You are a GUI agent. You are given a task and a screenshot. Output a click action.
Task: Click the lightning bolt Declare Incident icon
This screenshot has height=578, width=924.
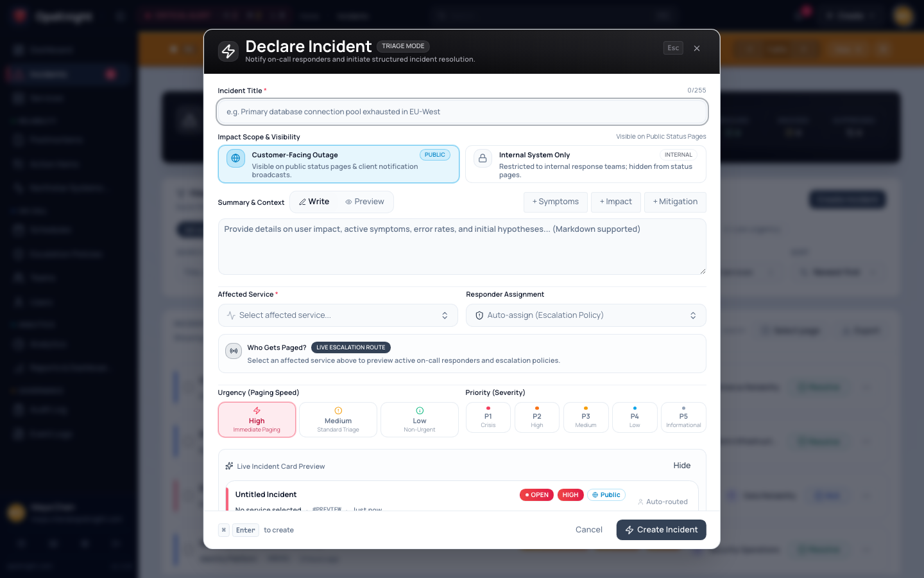click(228, 51)
